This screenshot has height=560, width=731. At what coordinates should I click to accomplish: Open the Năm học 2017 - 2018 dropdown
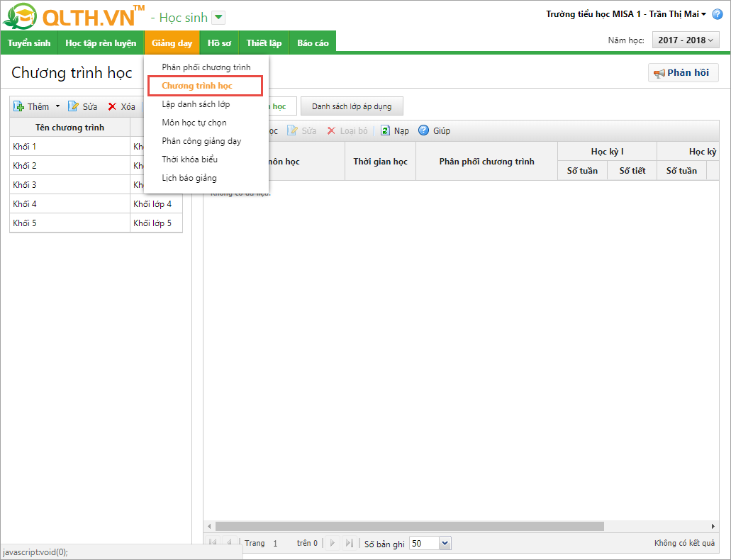(686, 40)
